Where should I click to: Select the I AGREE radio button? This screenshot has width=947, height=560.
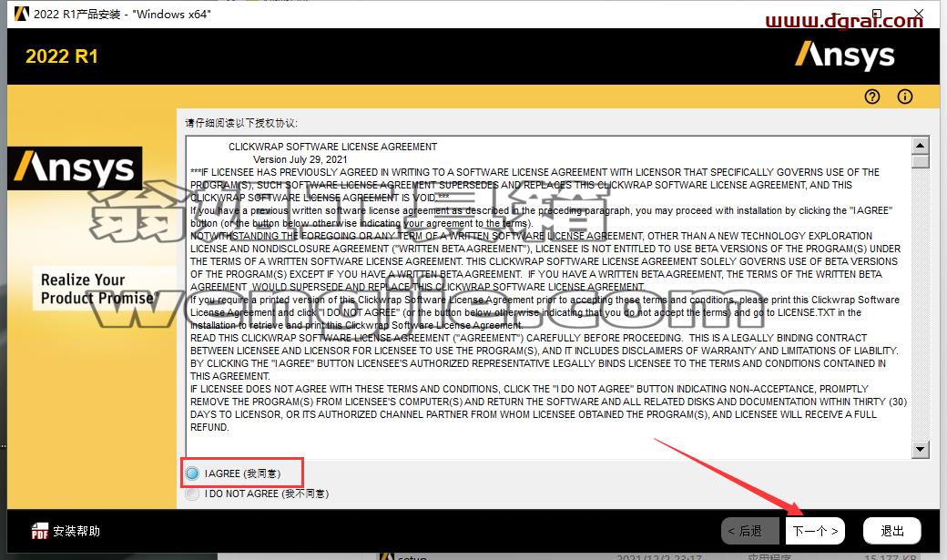(x=192, y=473)
